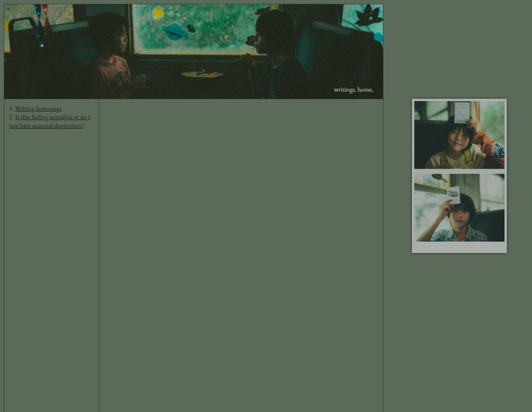Select the top photo in the polaroid frame
The height and width of the screenshot is (412, 532).
coord(459,135)
